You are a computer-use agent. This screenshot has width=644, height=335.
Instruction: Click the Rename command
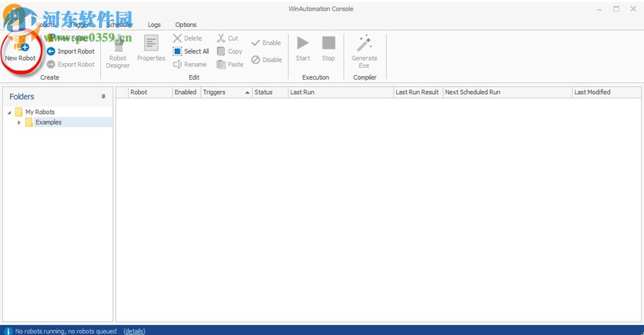(x=190, y=64)
